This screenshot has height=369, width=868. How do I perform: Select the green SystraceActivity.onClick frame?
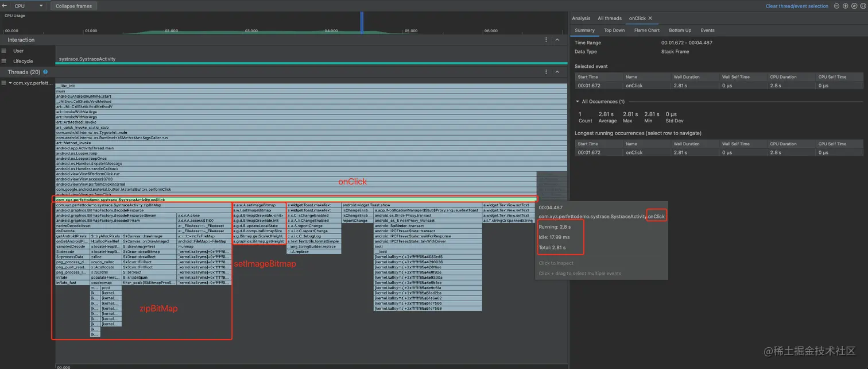pyautogui.click(x=296, y=199)
